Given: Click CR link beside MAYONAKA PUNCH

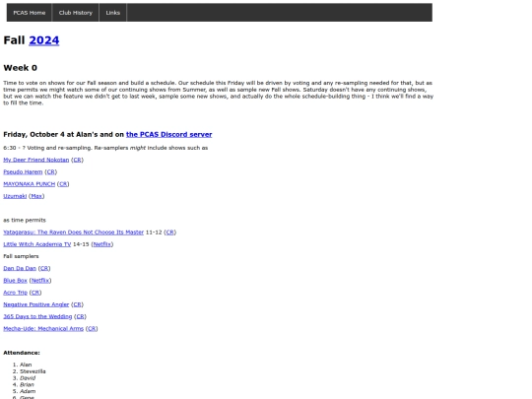Looking at the screenshot, I should tap(63, 184).
